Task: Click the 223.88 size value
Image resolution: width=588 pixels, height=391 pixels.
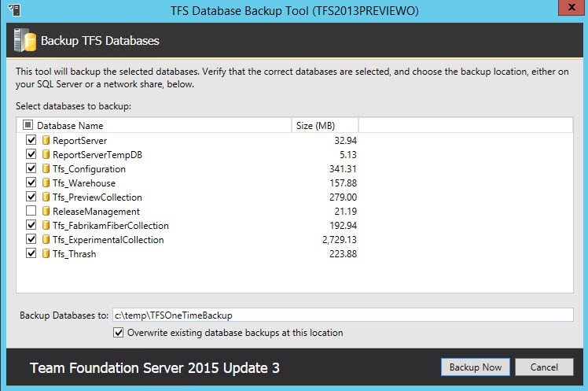Action: [343, 254]
